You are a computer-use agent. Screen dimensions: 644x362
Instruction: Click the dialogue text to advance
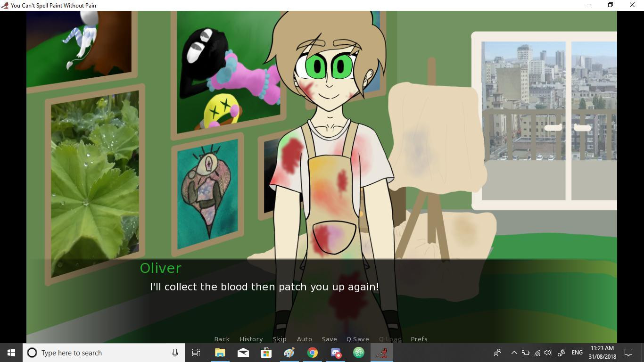click(264, 287)
